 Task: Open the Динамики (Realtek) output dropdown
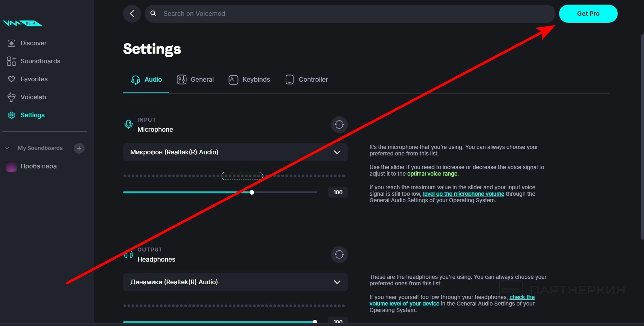235,282
